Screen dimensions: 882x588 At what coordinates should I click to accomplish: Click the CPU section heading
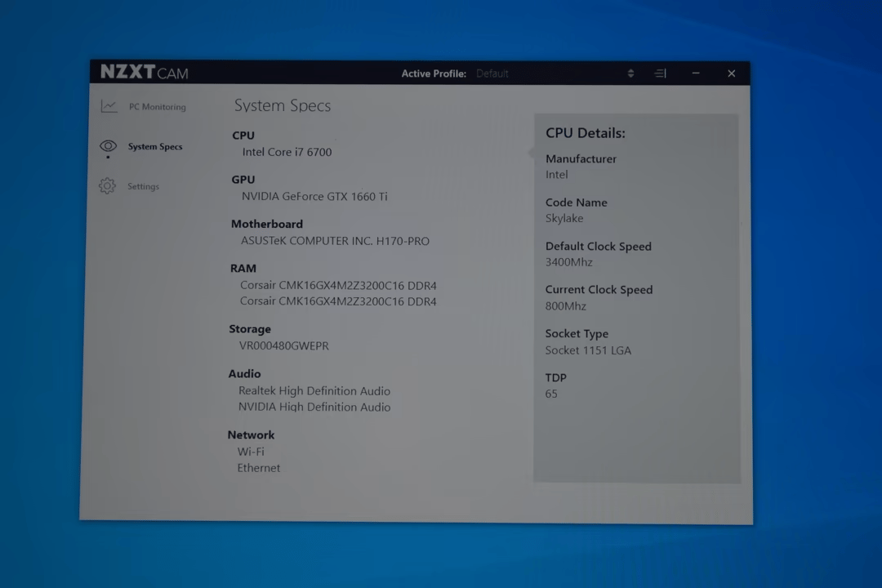(x=243, y=136)
